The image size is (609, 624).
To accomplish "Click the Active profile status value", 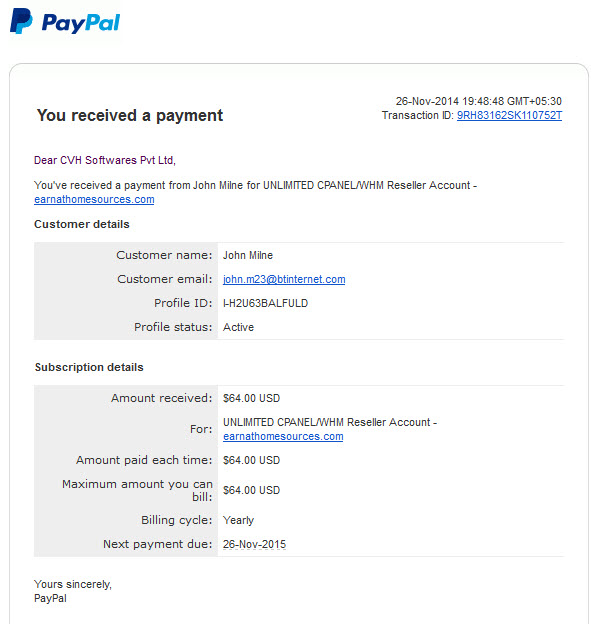I will pos(238,327).
